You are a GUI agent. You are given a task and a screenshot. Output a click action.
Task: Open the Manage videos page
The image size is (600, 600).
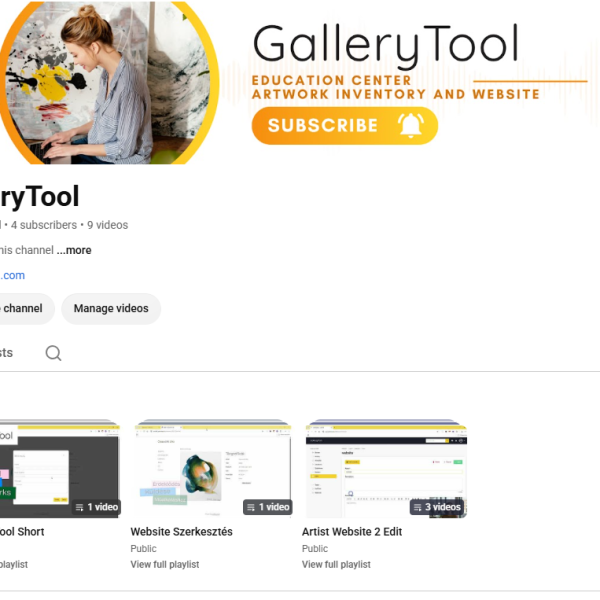[111, 308]
